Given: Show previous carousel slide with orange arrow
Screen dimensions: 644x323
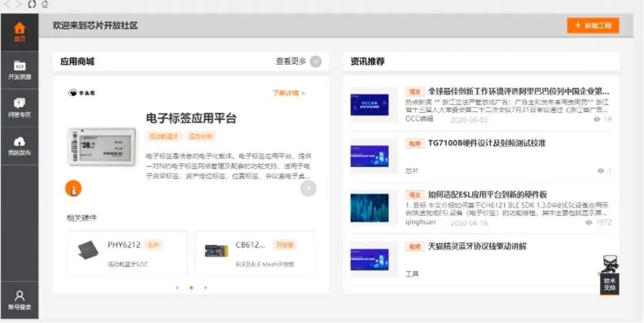Looking at the screenshot, I should point(73,189).
